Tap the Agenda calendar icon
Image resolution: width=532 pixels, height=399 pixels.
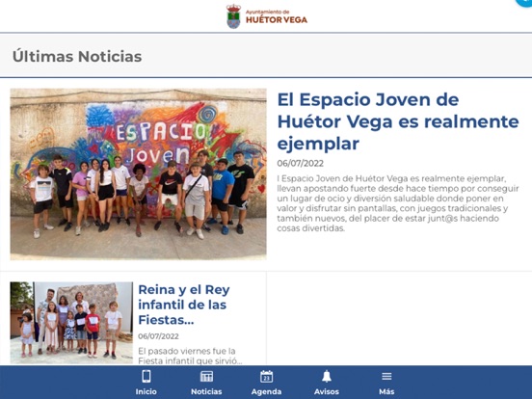(x=266, y=376)
